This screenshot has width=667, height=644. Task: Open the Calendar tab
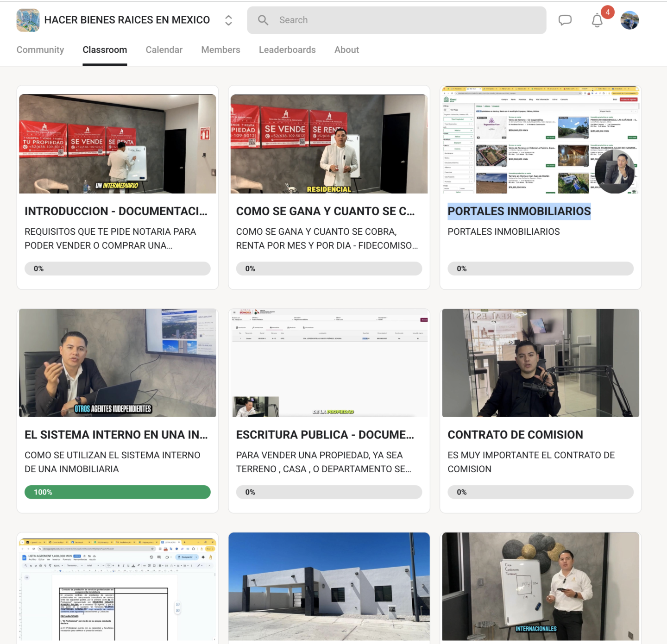[164, 50]
